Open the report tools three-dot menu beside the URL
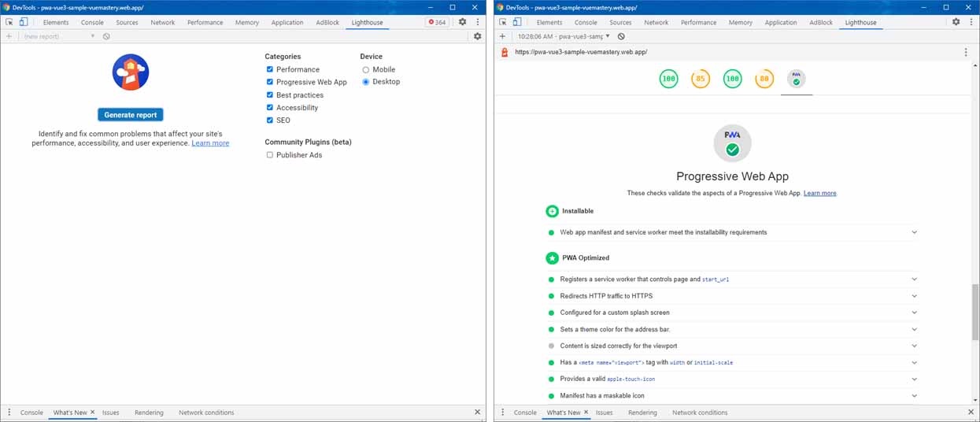The width and height of the screenshot is (980, 422). [x=966, y=52]
